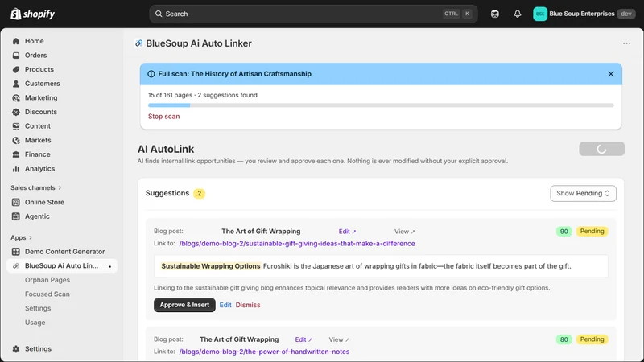Open the three-dot page actions menu
Screen dimensions: 644x362
[626, 43]
